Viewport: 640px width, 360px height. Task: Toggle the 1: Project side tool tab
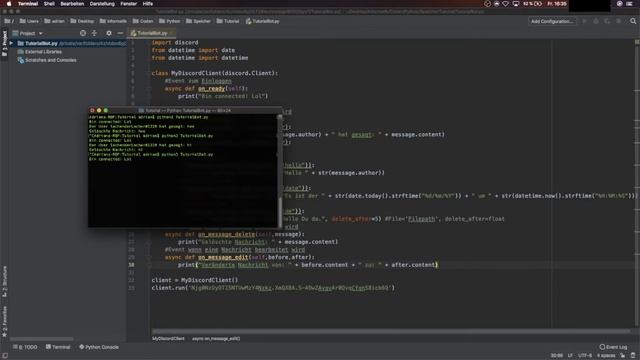click(x=4, y=45)
